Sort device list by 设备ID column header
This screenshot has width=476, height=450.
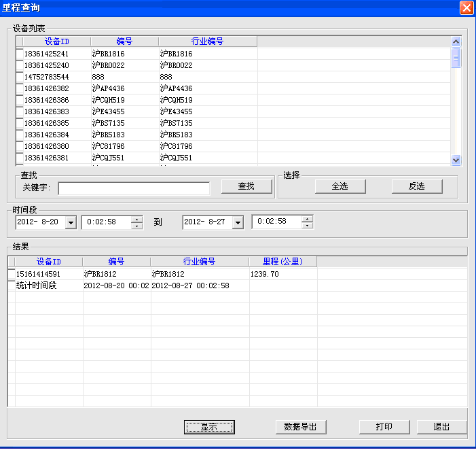coord(57,41)
